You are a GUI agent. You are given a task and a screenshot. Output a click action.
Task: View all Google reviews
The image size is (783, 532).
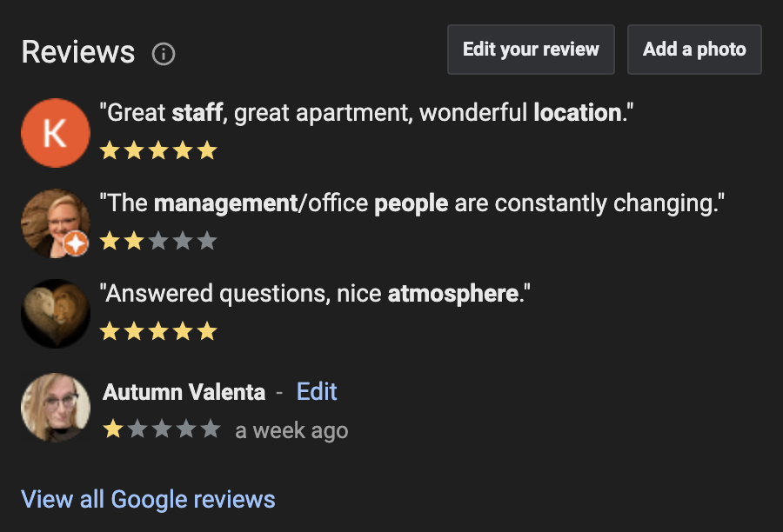[148, 499]
